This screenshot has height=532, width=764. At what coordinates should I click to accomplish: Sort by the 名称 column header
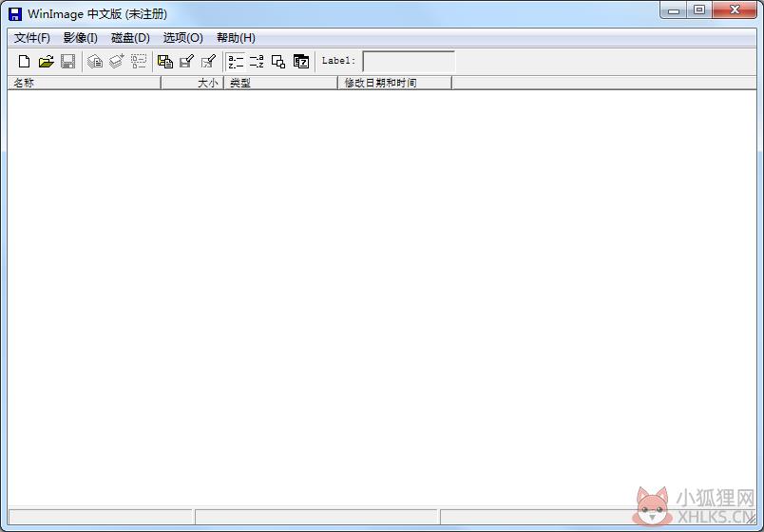(x=85, y=83)
